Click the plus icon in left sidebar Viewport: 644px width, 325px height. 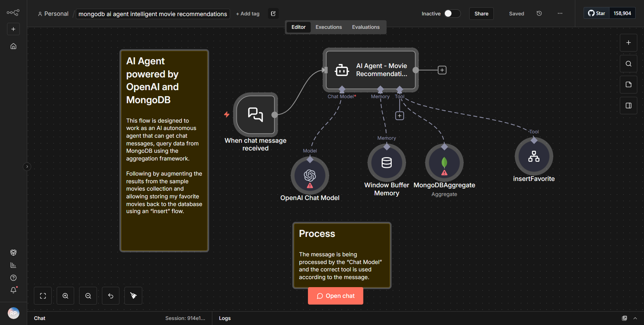[x=13, y=29]
